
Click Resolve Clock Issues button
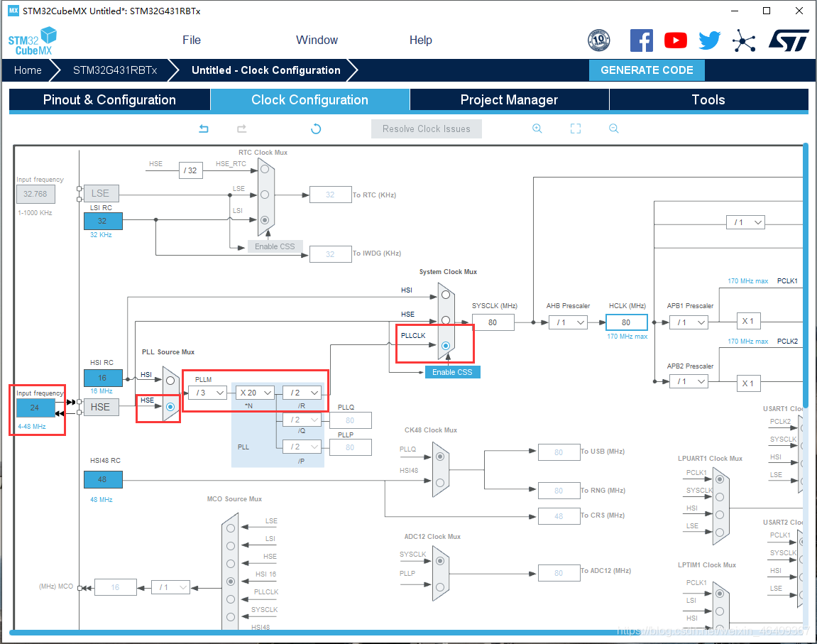point(426,129)
